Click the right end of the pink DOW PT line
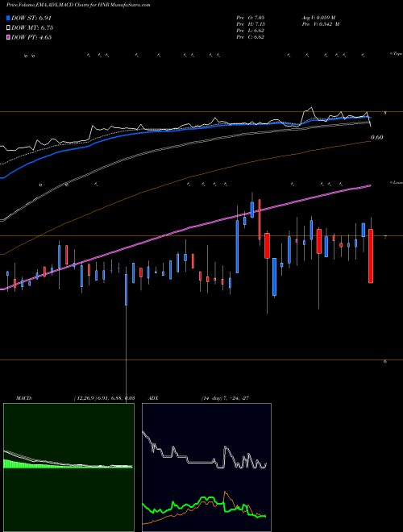 369,186
